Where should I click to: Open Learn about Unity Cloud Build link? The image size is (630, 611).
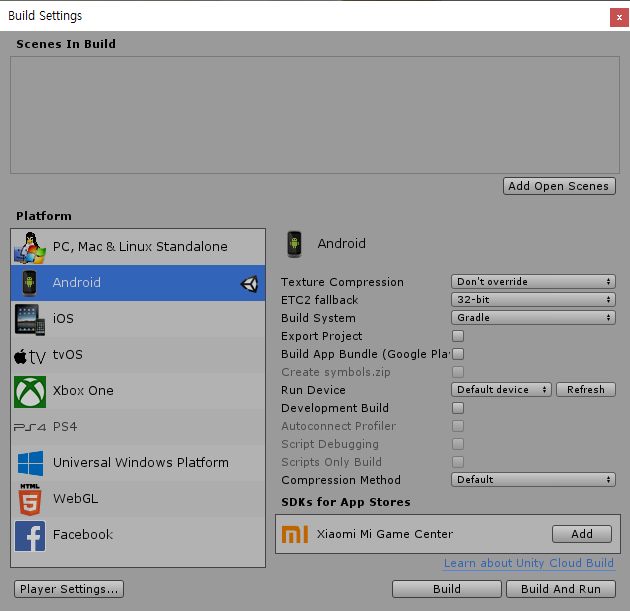pos(529,563)
